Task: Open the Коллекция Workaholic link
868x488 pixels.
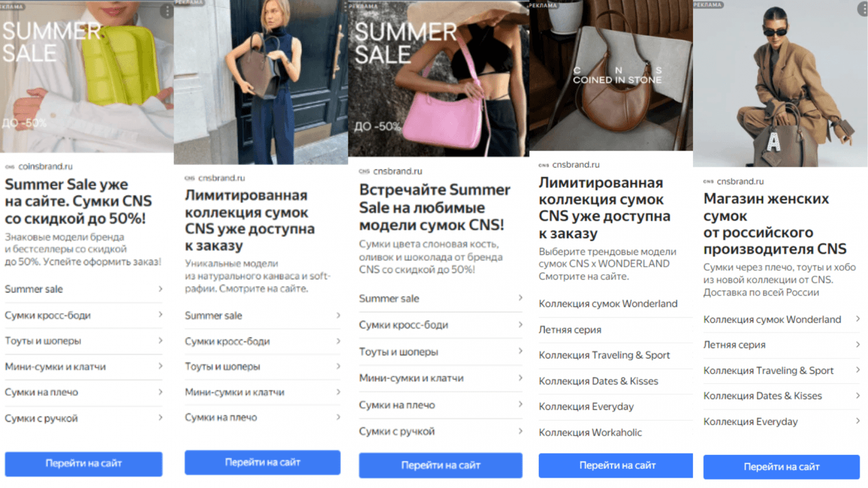Action: (x=590, y=432)
